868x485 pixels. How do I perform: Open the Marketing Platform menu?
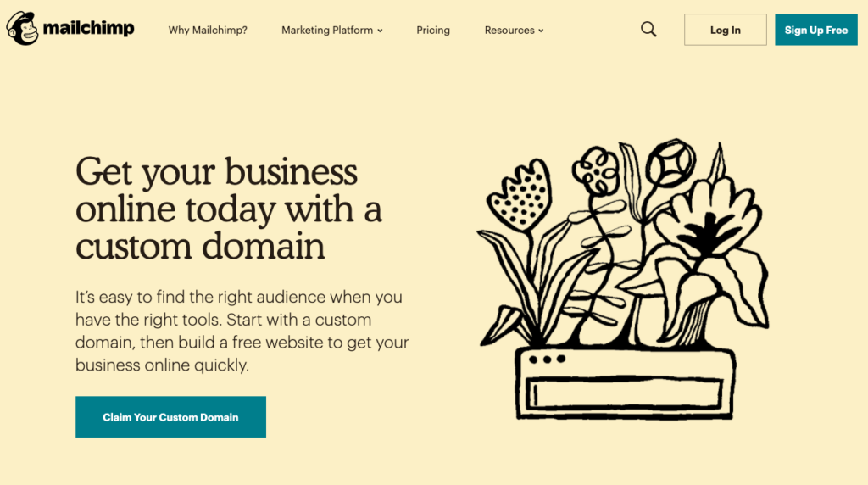(x=332, y=30)
